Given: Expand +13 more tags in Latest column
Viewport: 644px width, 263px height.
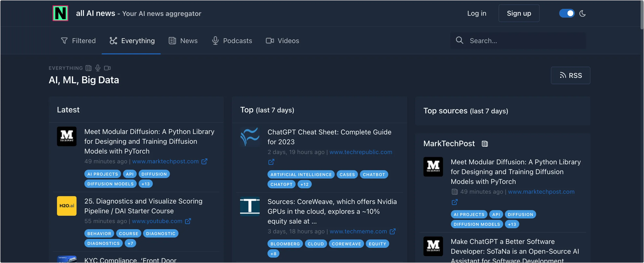Looking at the screenshot, I should [x=146, y=184].
